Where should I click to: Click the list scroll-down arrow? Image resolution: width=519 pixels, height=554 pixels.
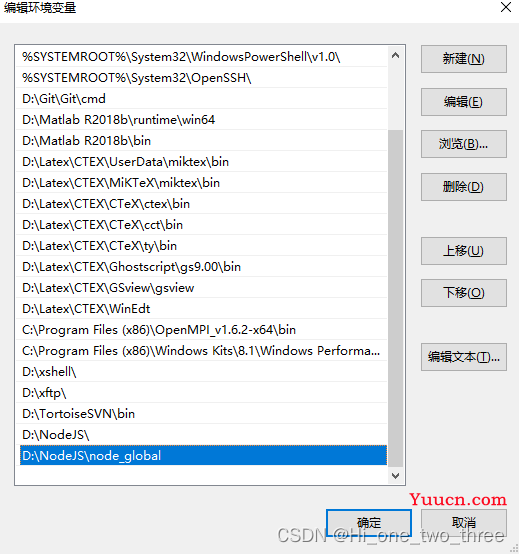coord(396,476)
